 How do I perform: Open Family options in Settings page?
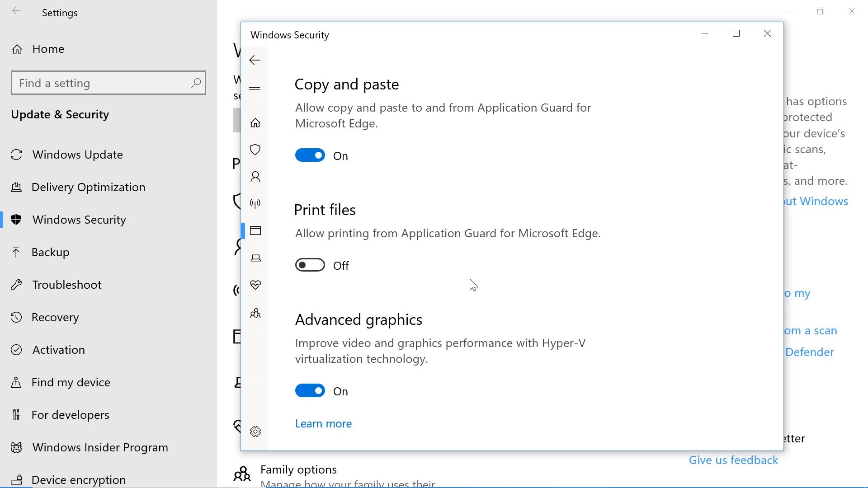(x=298, y=469)
